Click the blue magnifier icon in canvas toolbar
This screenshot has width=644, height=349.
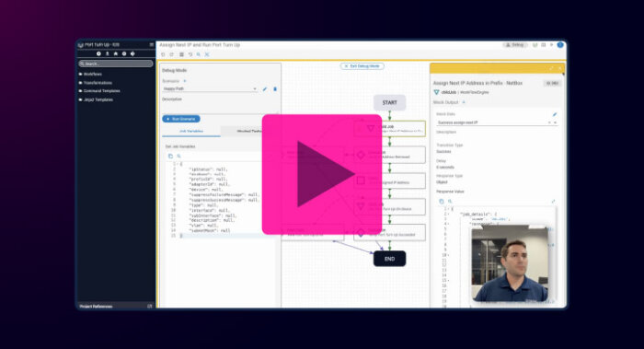click(199, 54)
